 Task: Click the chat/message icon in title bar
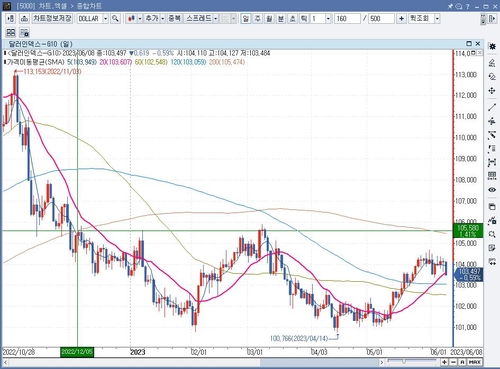[459, 6]
